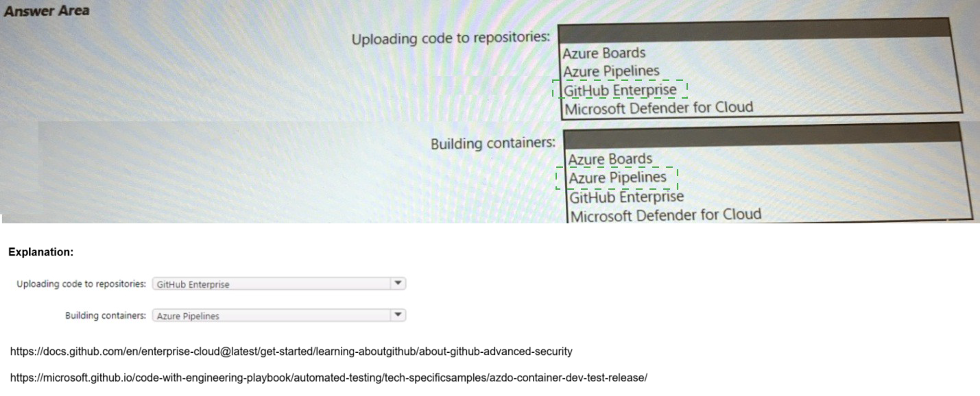Pick Microsoft Defender for Cloud under Building containers

point(665,216)
